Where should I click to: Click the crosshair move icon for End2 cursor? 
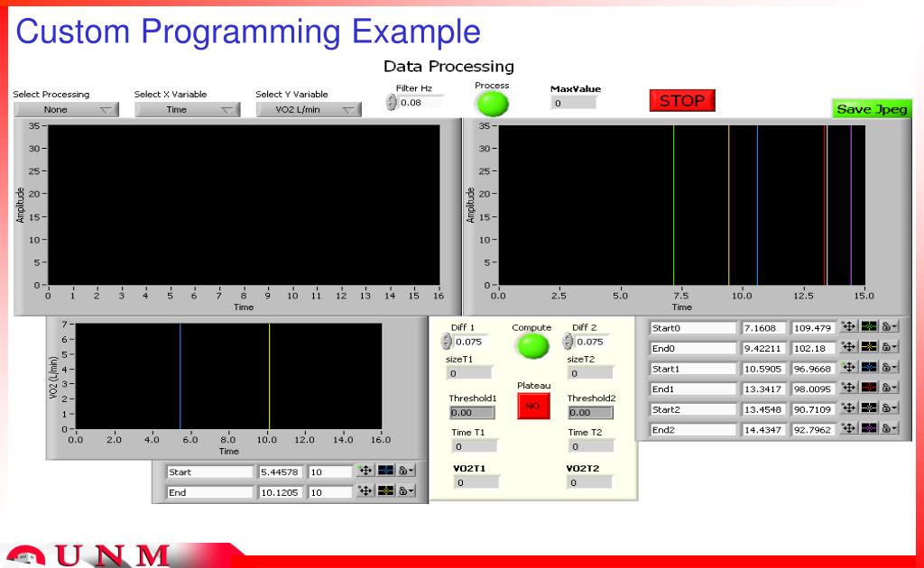pos(848,428)
